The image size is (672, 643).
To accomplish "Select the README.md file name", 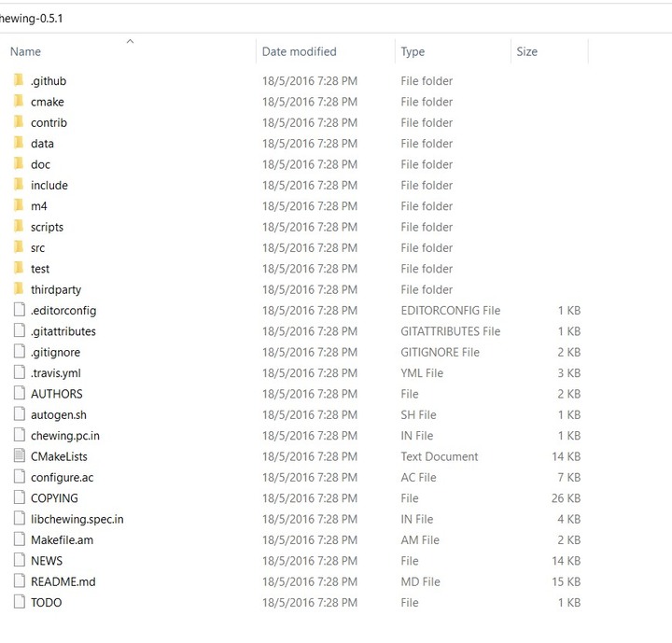I will point(63,581).
